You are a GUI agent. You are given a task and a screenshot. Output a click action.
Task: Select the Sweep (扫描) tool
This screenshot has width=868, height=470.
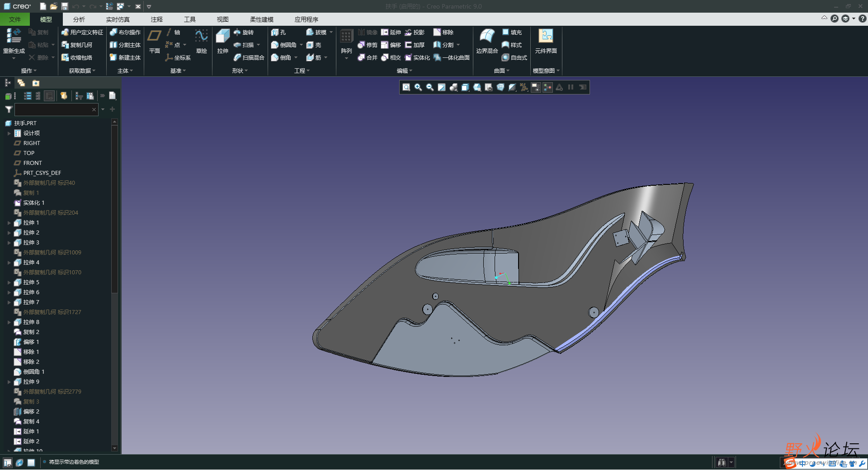coord(244,45)
